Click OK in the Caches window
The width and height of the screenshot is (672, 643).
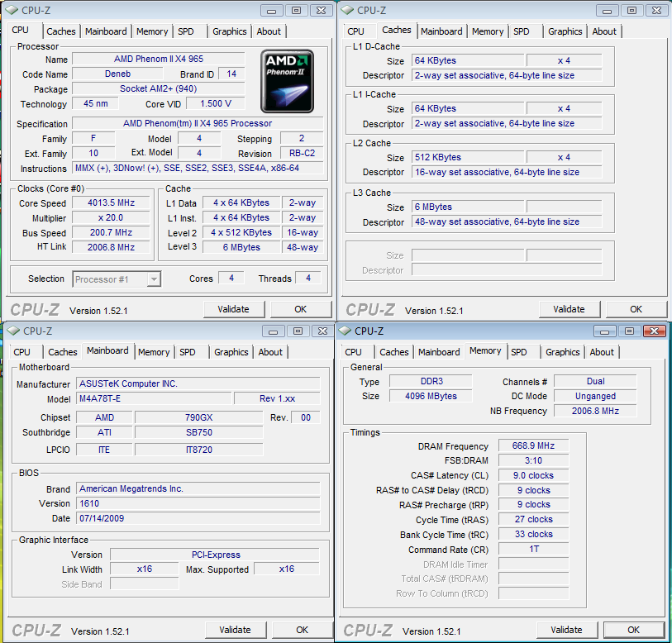pyautogui.click(x=636, y=309)
